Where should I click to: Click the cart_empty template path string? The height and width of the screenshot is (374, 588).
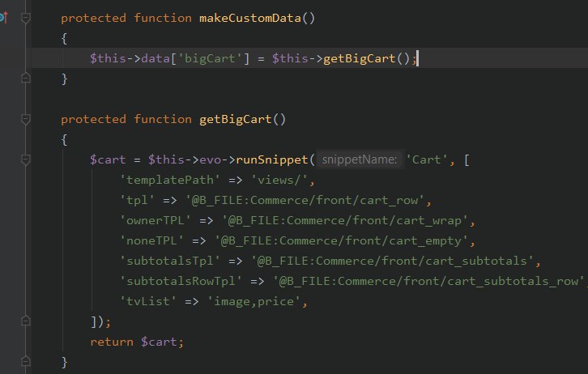pos(341,240)
